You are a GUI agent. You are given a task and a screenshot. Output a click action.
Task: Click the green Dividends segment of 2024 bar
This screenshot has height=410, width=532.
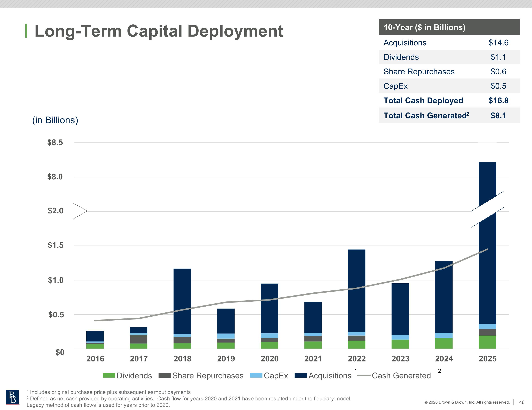[x=444, y=343]
